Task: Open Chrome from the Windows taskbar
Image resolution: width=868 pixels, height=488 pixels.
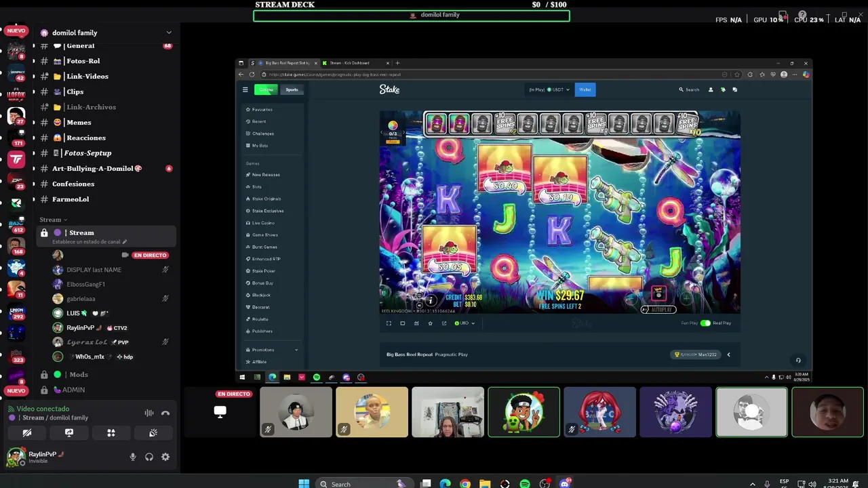Action: (x=465, y=484)
